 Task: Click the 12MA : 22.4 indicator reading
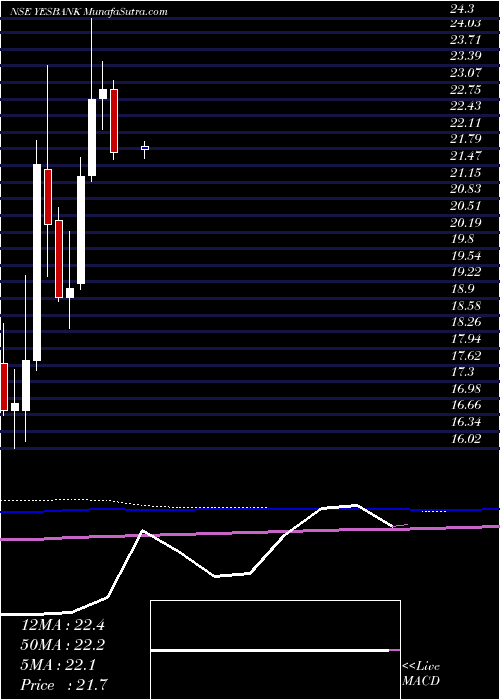[x=63, y=625]
